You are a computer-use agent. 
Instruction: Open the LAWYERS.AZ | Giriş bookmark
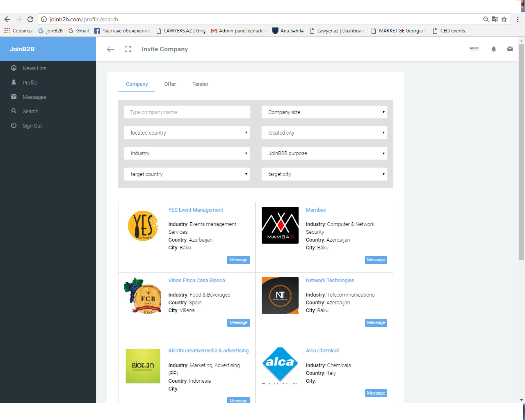tap(181, 31)
